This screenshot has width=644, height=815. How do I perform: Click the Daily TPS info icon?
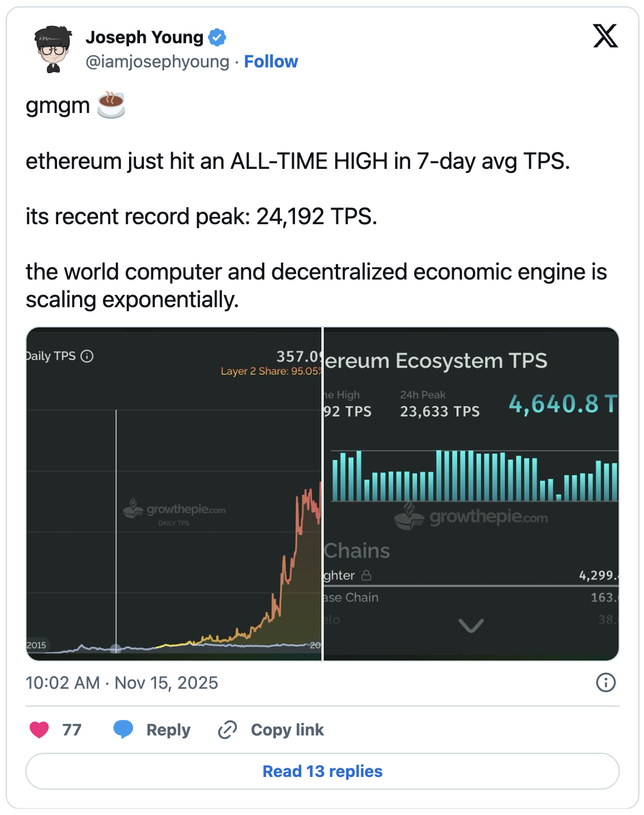[x=87, y=356]
